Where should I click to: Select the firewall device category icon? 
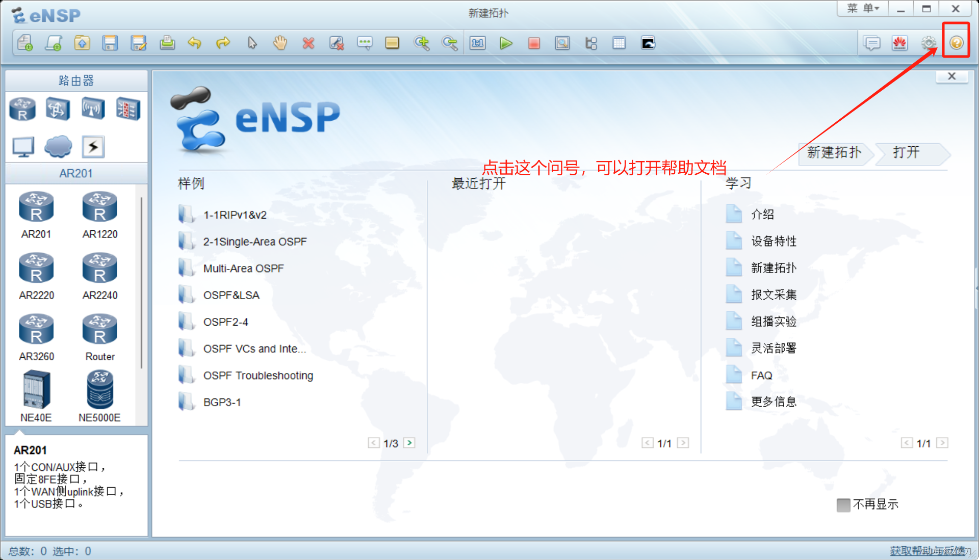(x=127, y=109)
